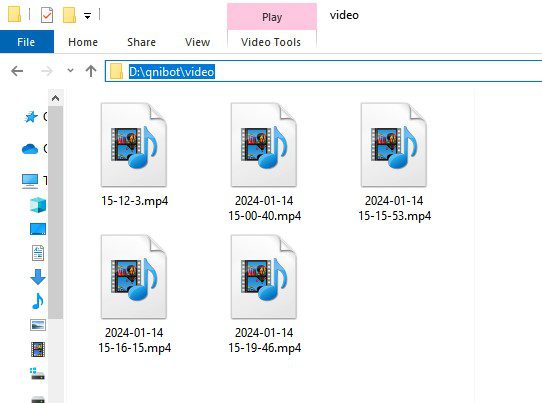Open the Music note icon in sidebar
This screenshot has height=403, width=542.
tap(38, 301)
